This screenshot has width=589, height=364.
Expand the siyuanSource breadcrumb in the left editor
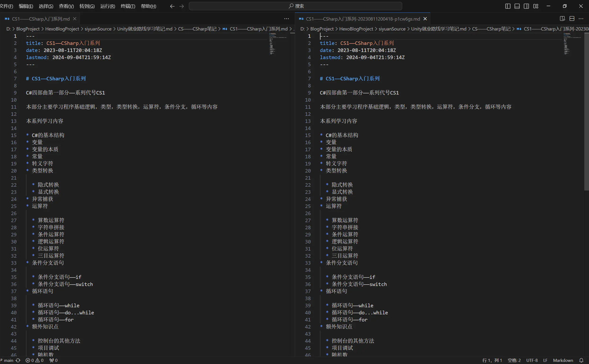click(98, 29)
